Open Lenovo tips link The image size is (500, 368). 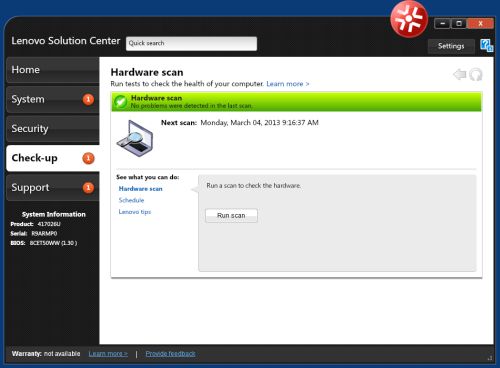click(135, 212)
